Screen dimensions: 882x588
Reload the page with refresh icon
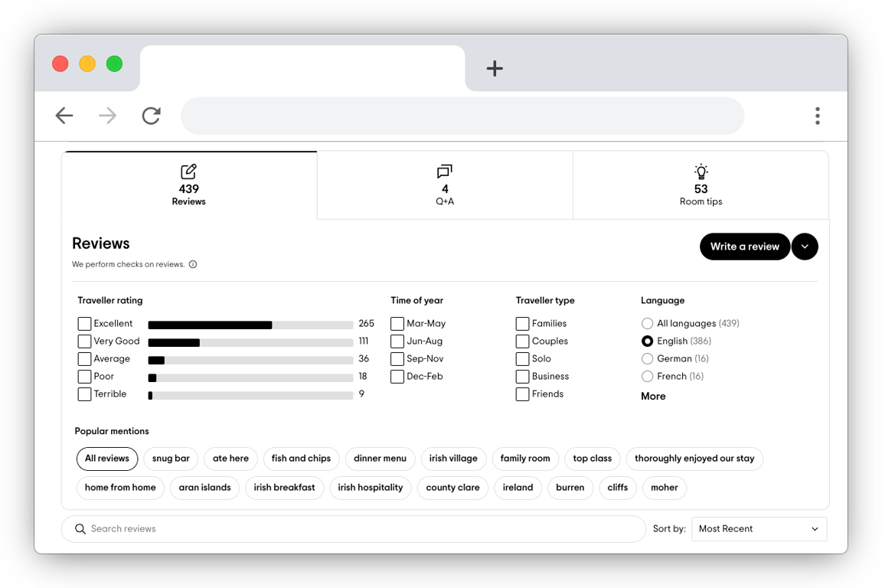click(152, 116)
